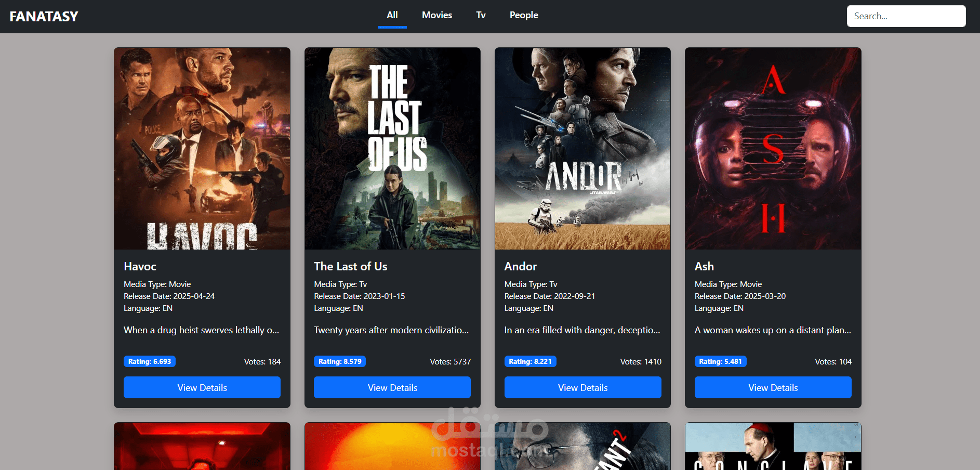Click description 'Twenty years after modern'

point(391,330)
